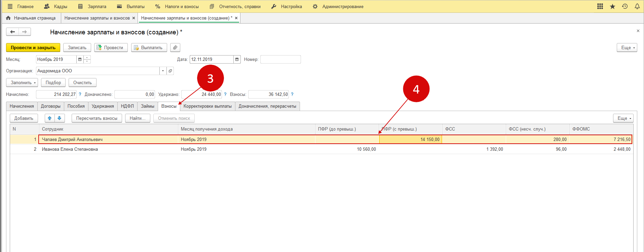Image resolution: width=644 pixels, height=252 pixels.
Task: Close the Начисление зарплаты и взносов tab
Action: [134, 18]
